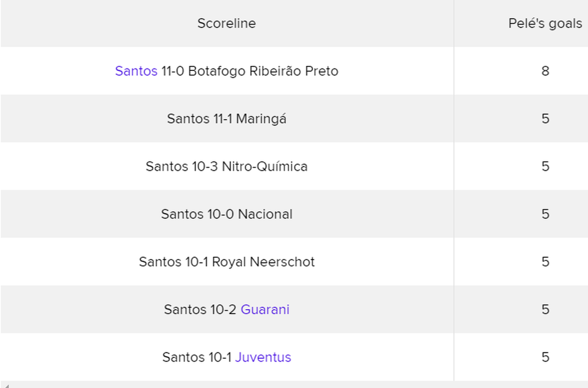The height and width of the screenshot is (388, 588).
Task: Click the Santos 10-0 Nacional scoreline
Action: pos(227,214)
